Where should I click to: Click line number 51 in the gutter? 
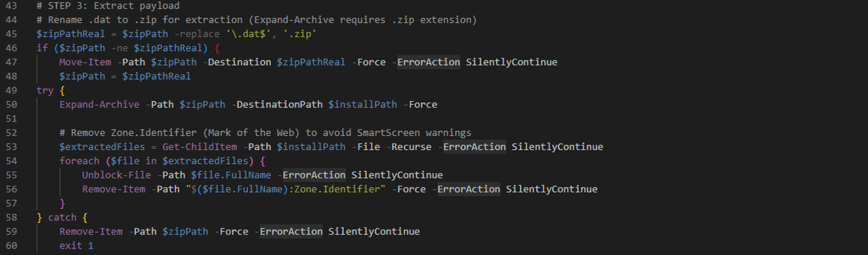pos(11,118)
